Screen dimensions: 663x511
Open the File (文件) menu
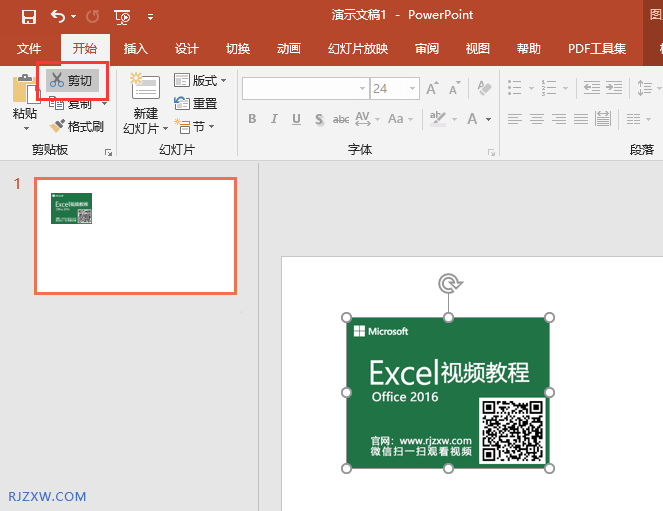pyautogui.click(x=29, y=48)
